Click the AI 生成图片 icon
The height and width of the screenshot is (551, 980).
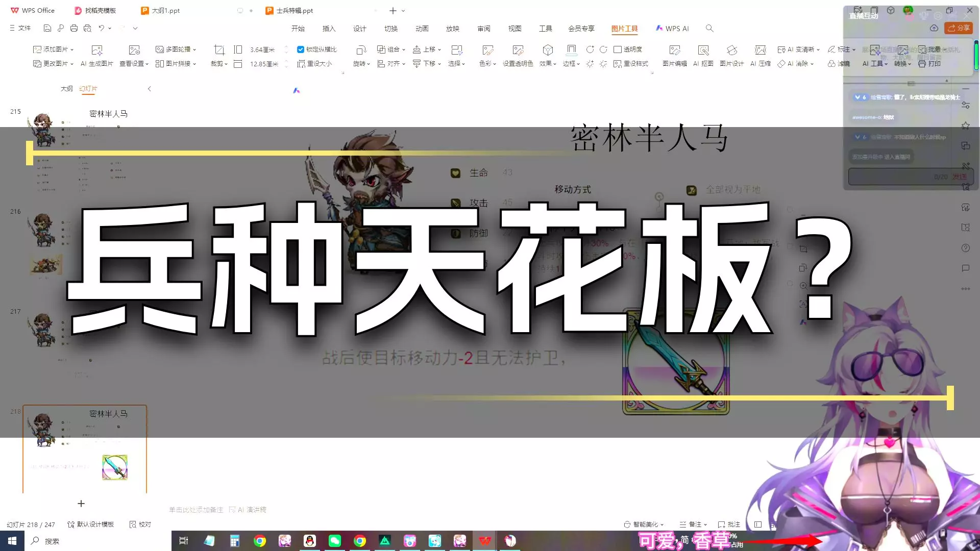pyautogui.click(x=96, y=50)
